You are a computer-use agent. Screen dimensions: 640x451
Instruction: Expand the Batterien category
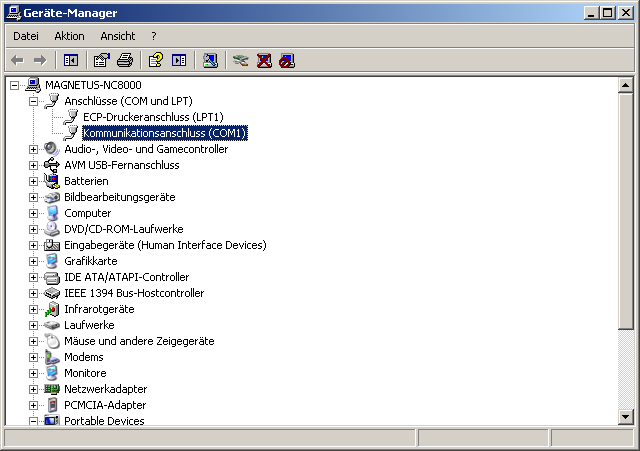click(x=33, y=181)
